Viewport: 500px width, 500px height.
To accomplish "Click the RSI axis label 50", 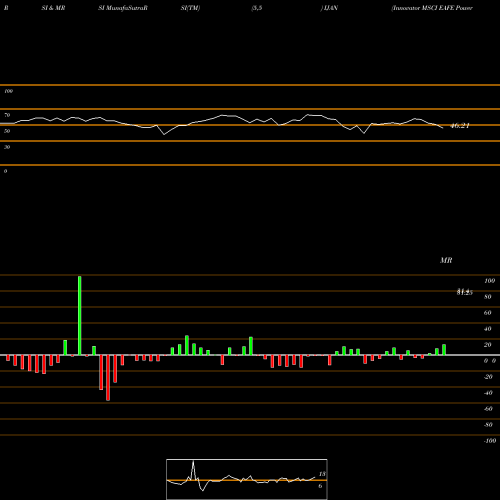I will click(x=7, y=131).
